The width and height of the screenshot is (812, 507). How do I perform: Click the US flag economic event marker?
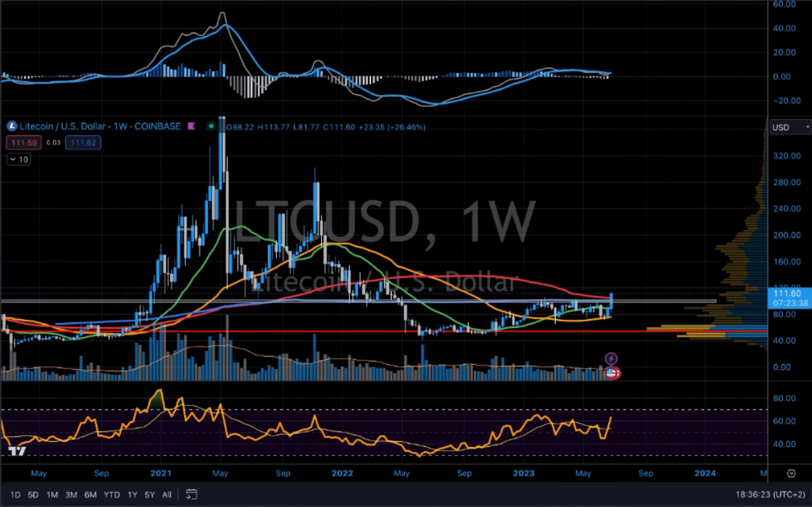[x=612, y=373]
